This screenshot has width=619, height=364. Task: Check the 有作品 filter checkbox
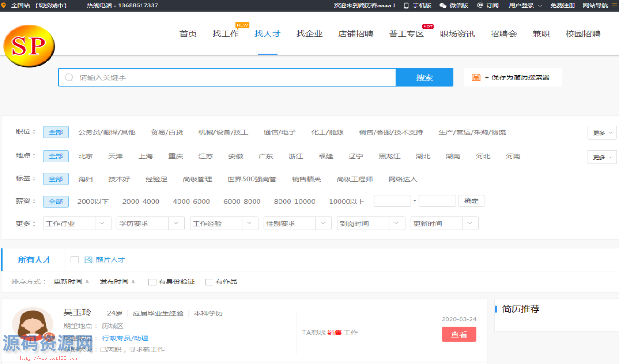209,282
